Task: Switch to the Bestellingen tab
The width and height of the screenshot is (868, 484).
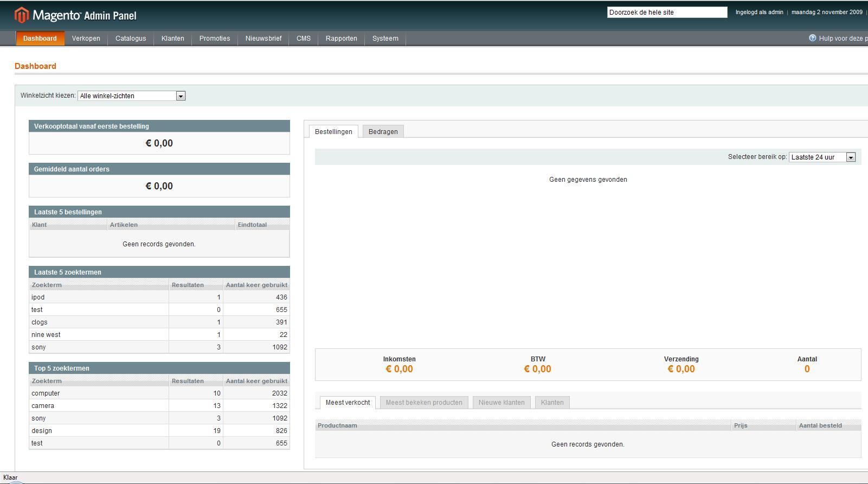Action: (x=333, y=132)
